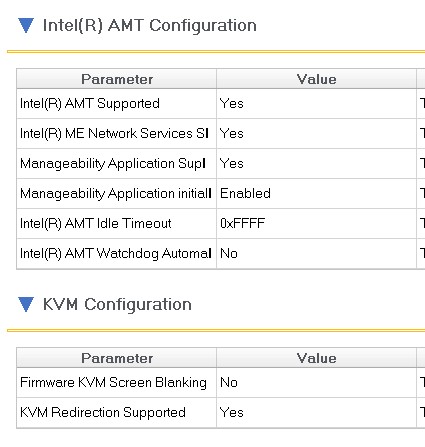Click the Yes value for KVM Redirection
The image size is (425, 447).
pyautogui.click(x=231, y=412)
